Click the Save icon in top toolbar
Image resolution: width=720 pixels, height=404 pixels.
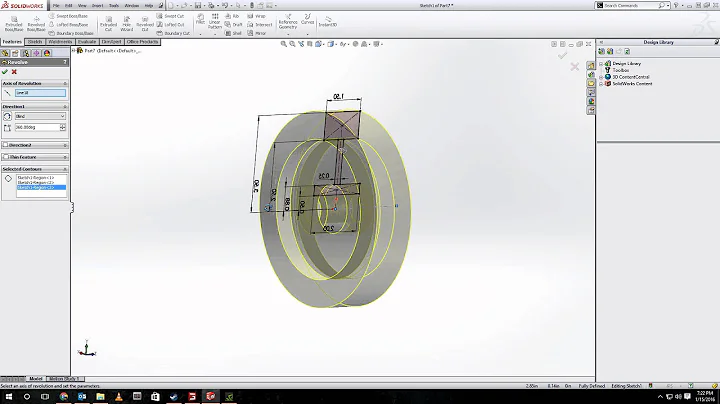click(x=198, y=6)
